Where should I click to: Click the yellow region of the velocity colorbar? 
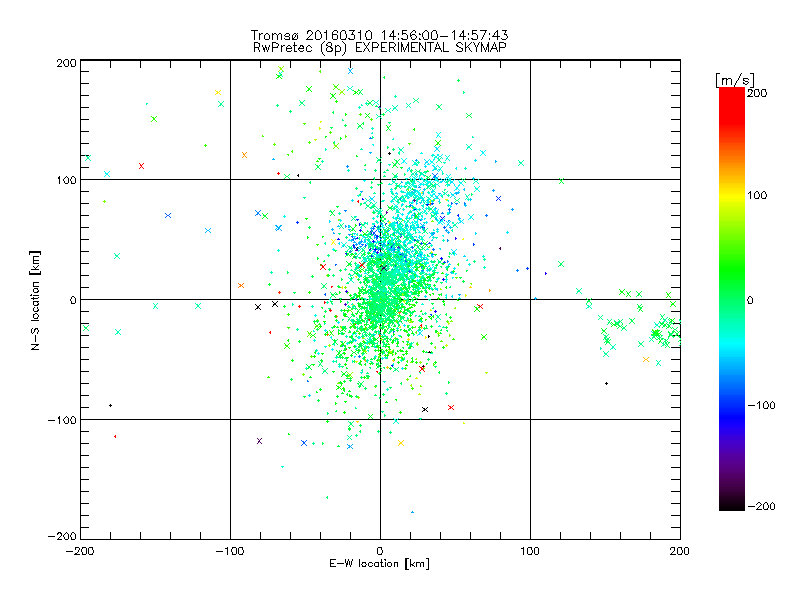coord(732,196)
